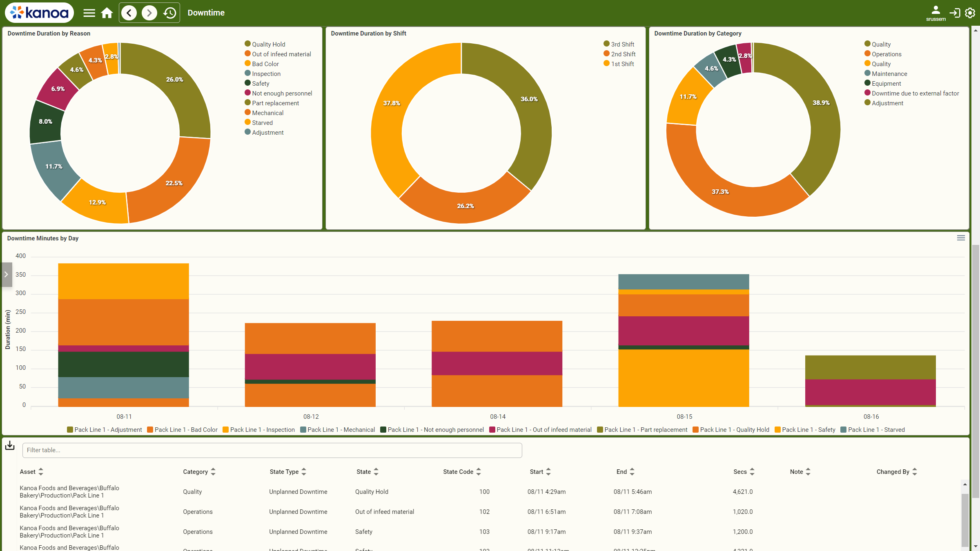Screen dimensions: 980x551
Task: Type in the Filter table field
Action: pos(272,450)
